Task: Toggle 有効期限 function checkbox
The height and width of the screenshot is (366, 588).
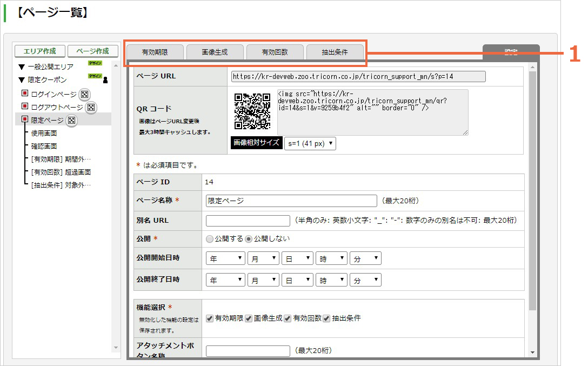Action: 210,318
